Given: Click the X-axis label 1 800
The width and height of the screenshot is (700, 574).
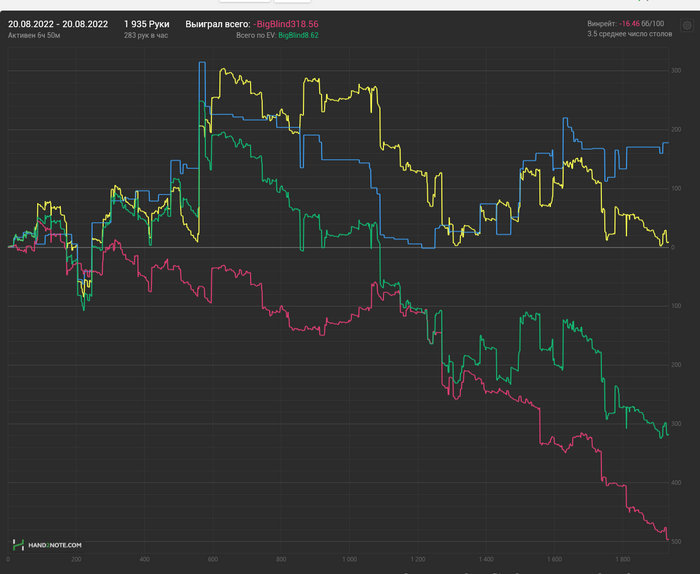Looking at the screenshot, I should pos(622,559).
